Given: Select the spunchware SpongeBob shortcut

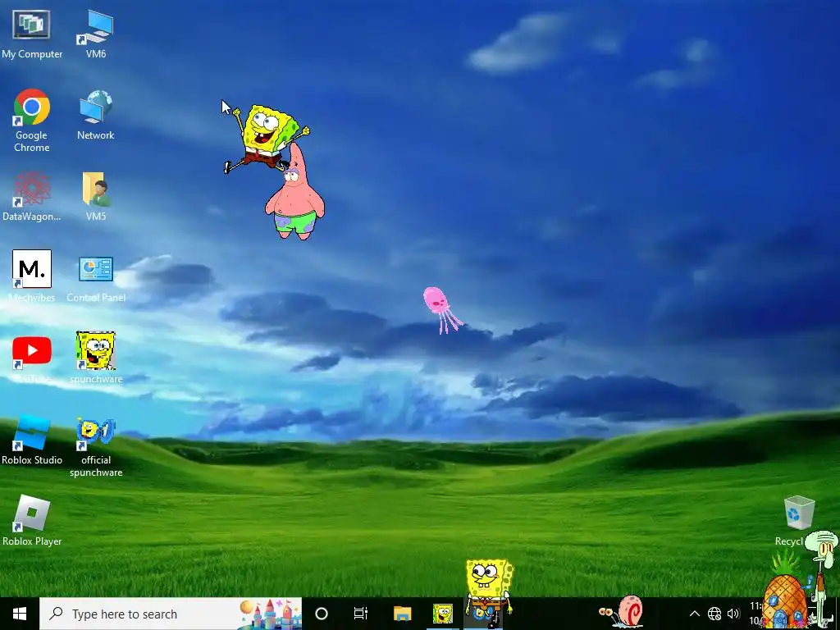Looking at the screenshot, I should coord(96,358).
